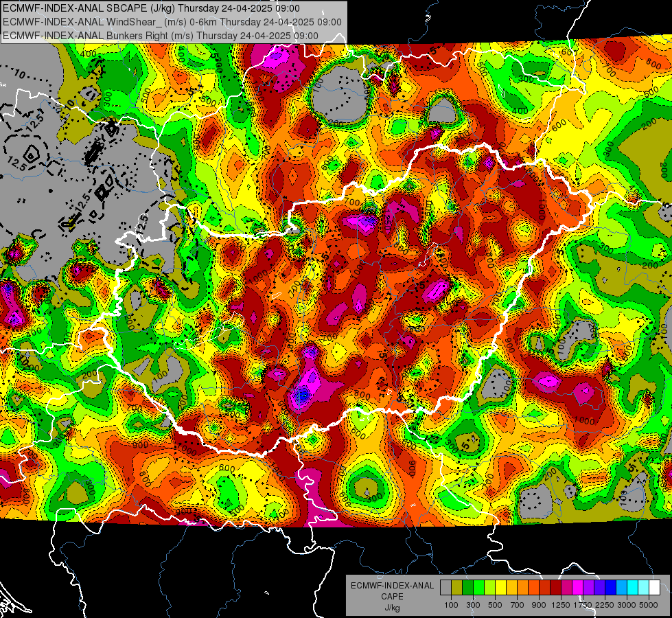Viewport: 672px width, 618px height.
Task: Select the orange-red swatch above 900
Action: tap(533, 587)
